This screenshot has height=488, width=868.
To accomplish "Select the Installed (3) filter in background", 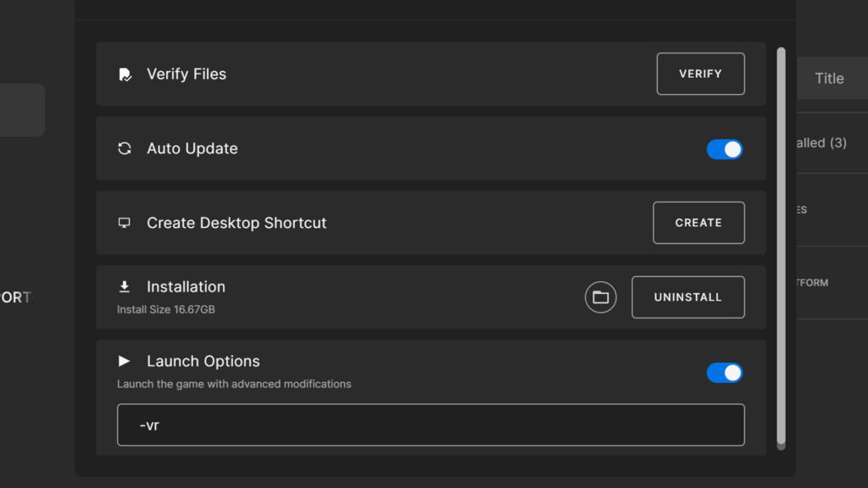I will pyautogui.click(x=821, y=142).
